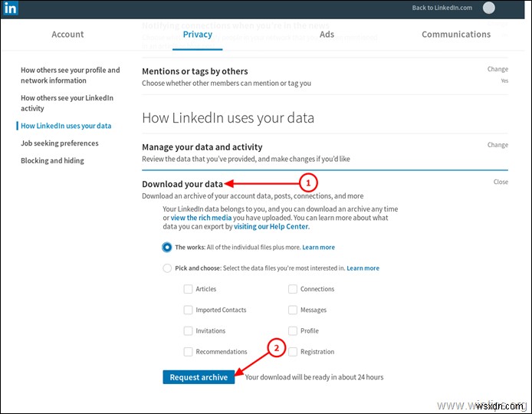The image size is (532, 414).
Task: Open Blocking and hiding sidebar item
Action: pyautogui.click(x=52, y=161)
